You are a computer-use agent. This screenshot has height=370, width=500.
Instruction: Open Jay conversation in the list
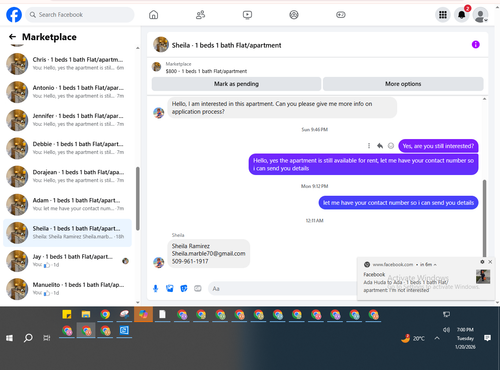(x=67, y=261)
